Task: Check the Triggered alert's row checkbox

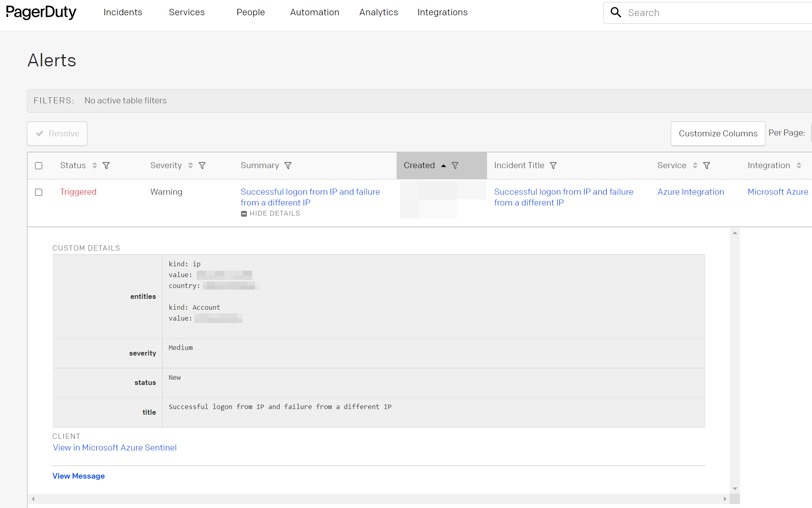Action: pyautogui.click(x=39, y=192)
